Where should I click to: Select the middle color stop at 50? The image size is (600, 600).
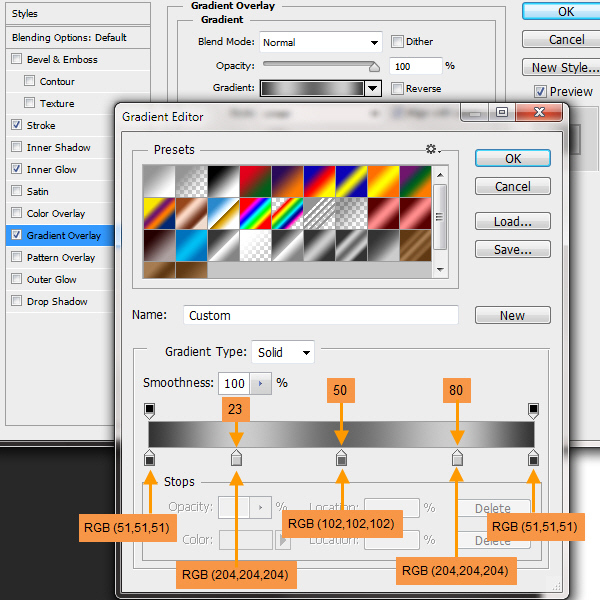tap(341, 458)
